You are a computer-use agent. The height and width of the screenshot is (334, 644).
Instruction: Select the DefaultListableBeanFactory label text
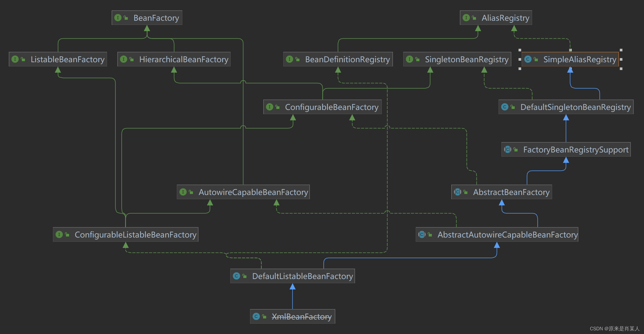[303, 276]
